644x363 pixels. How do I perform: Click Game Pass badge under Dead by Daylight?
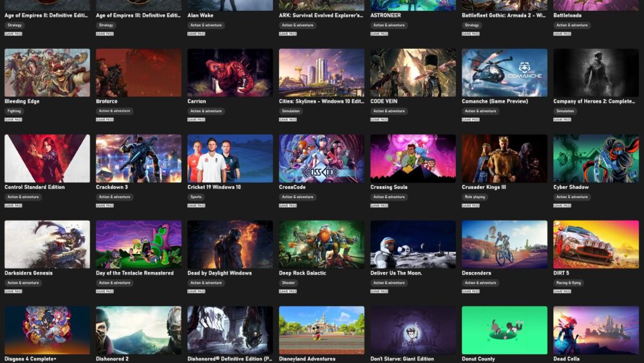point(196,291)
